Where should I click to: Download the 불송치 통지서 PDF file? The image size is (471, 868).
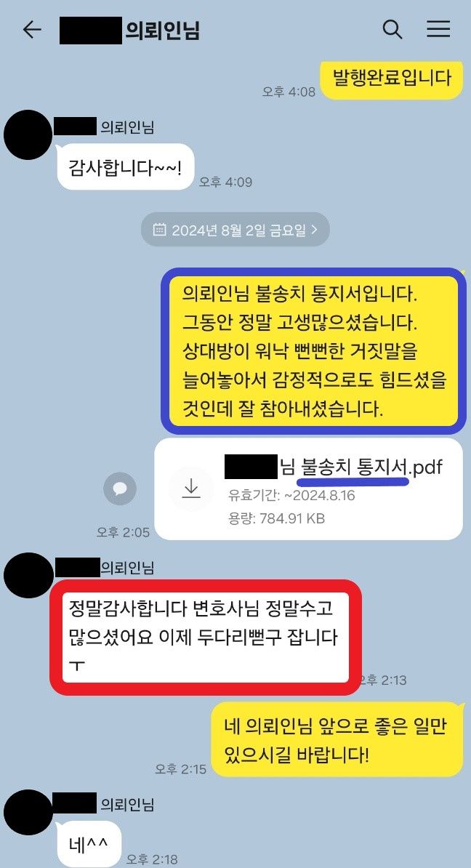tap(191, 489)
